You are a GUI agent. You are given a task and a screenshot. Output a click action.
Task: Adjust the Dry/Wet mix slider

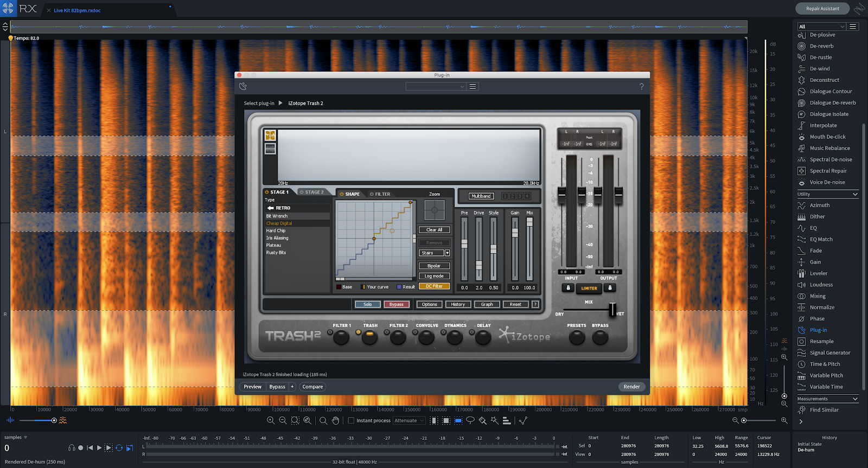tap(612, 309)
